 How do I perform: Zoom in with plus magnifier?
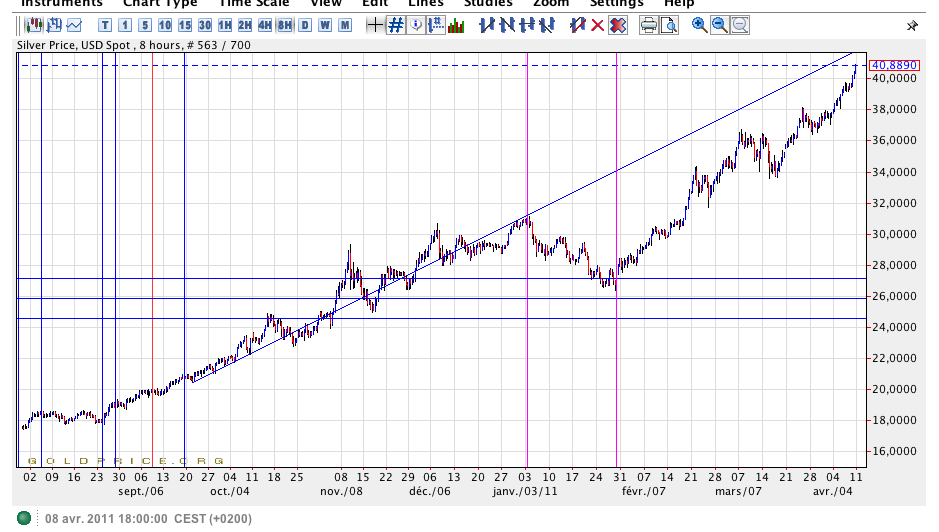699,25
